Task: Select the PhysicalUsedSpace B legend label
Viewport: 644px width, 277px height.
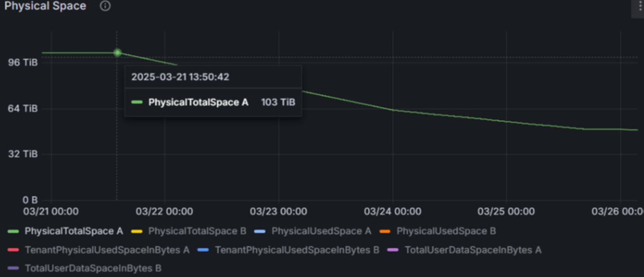Action: click(446, 231)
